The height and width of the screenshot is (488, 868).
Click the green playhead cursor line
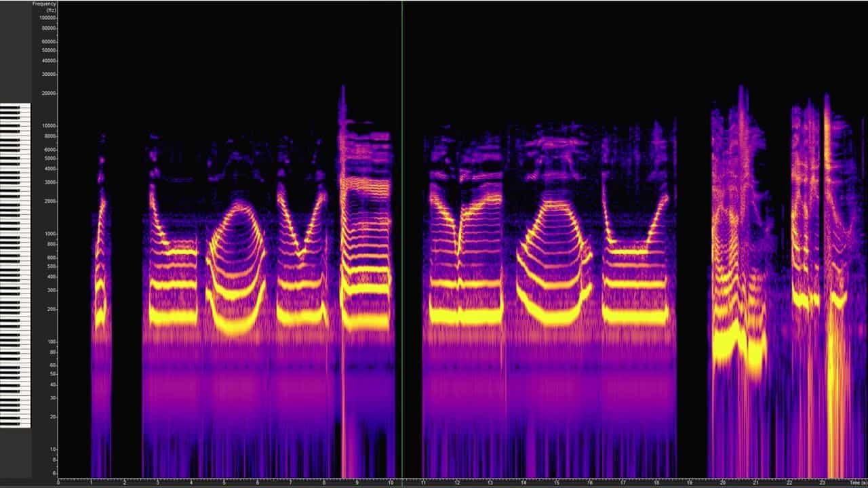pyautogui.click(x=401, y=239)
